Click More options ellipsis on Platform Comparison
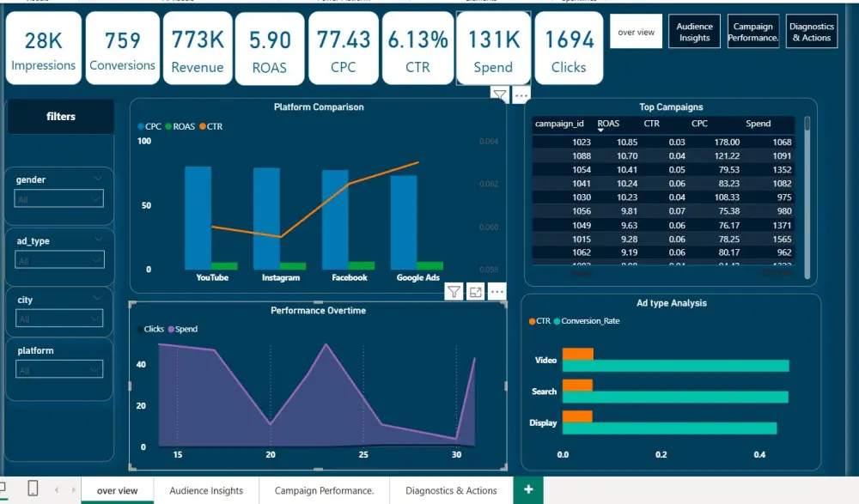 tap(521, 95)
